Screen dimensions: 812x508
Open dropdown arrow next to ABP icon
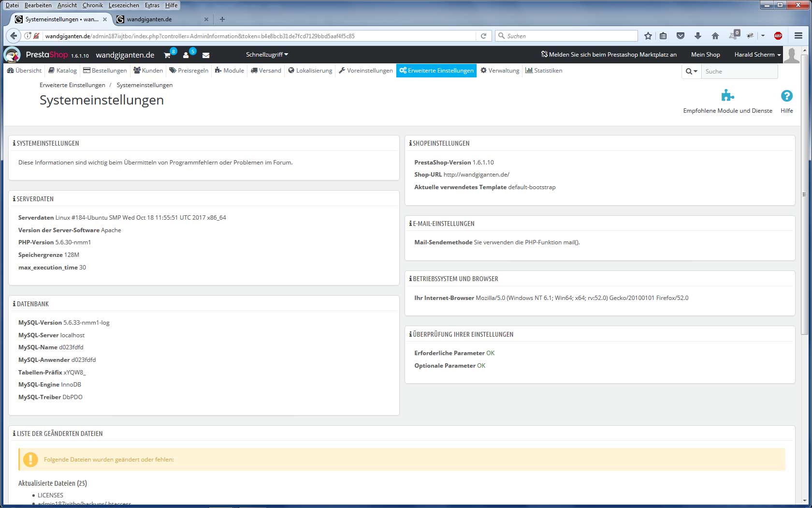[763, 36]
